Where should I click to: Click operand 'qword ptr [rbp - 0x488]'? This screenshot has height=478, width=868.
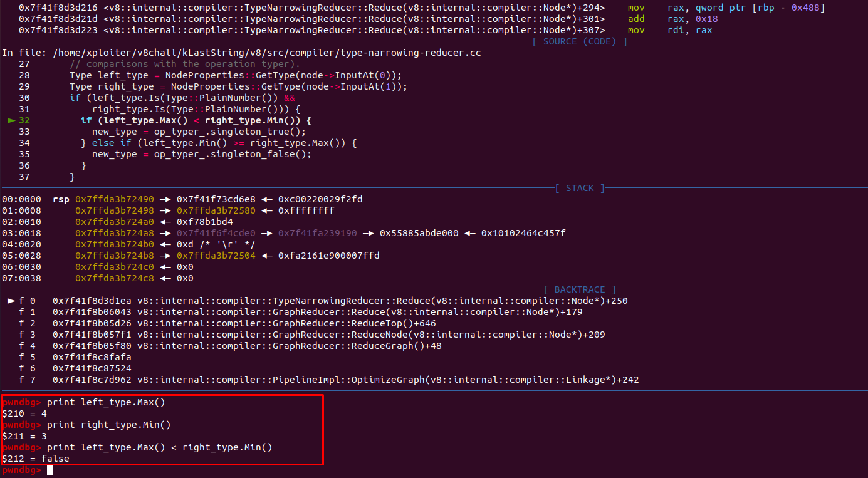pos(761,8)
